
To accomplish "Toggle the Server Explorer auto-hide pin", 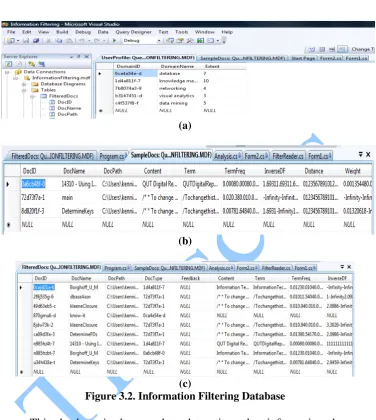I will 79,57.
